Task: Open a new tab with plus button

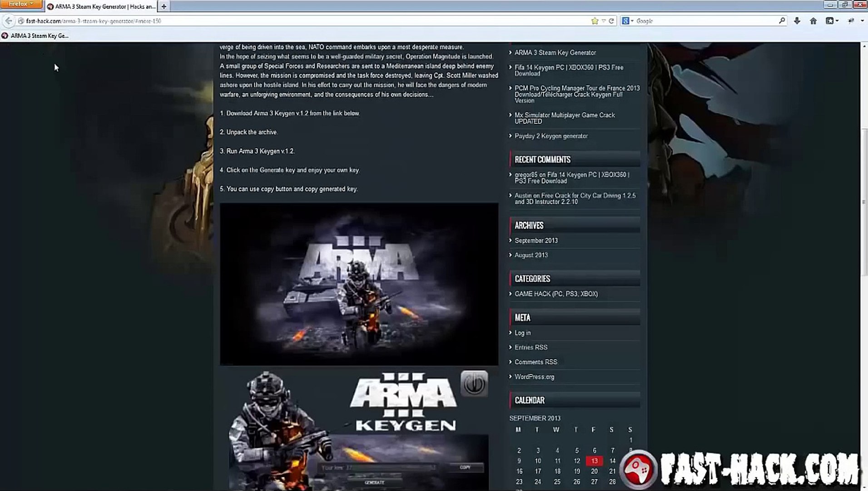Action: (164, 6)
